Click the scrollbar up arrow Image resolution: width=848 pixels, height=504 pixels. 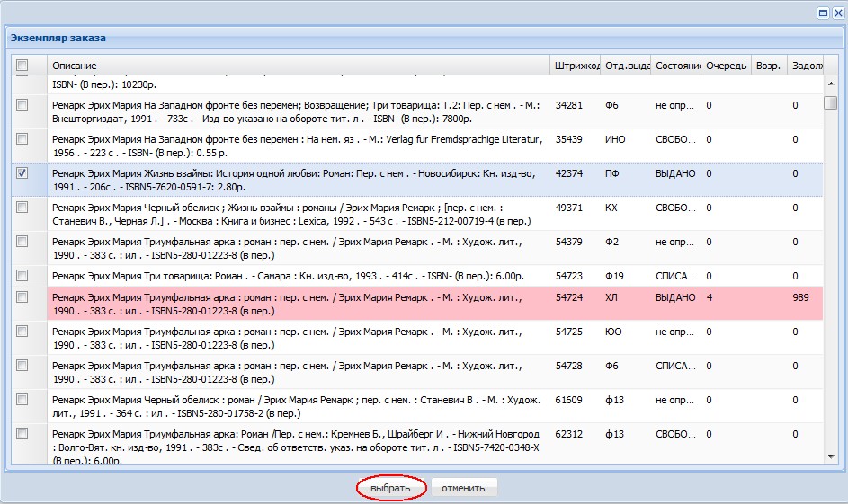tap(831, 84)
